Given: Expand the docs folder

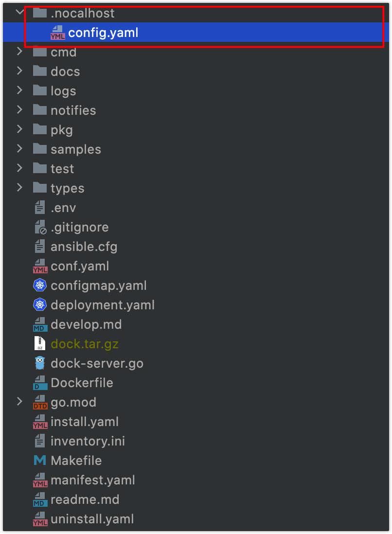Looking at the screenshot, I should click(x=19, y=71).
